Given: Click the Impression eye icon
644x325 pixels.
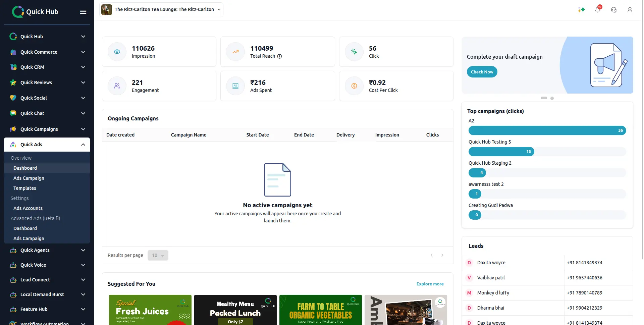Looking at the screenshot, I should (x=117, y=52).
